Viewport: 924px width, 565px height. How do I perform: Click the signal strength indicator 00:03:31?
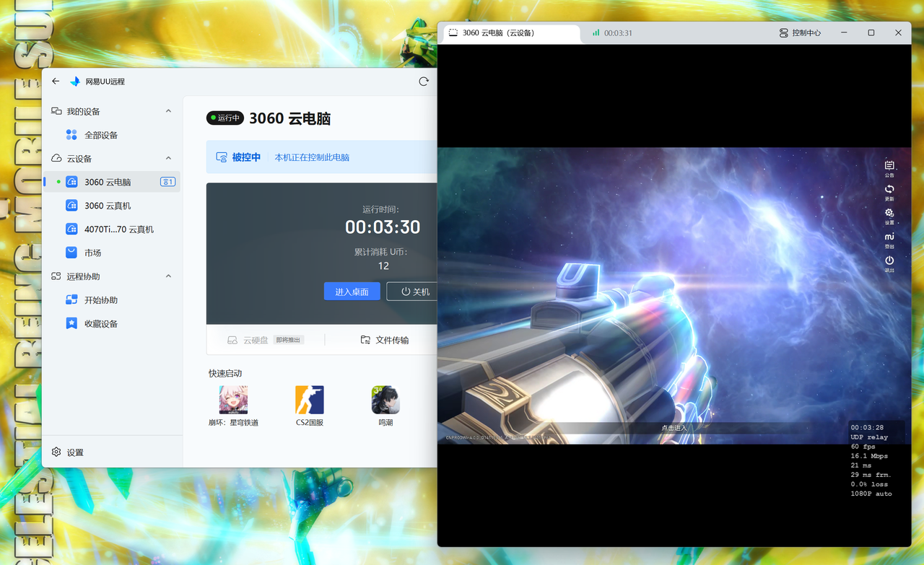612,33
